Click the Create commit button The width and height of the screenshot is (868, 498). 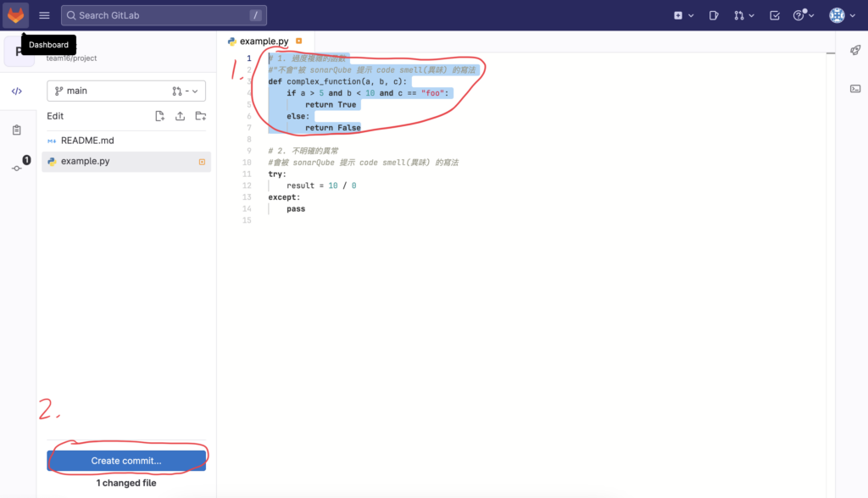pos(126,461)
